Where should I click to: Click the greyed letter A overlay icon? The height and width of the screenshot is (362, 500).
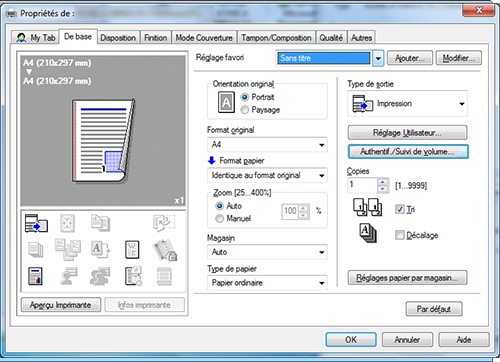100,249
